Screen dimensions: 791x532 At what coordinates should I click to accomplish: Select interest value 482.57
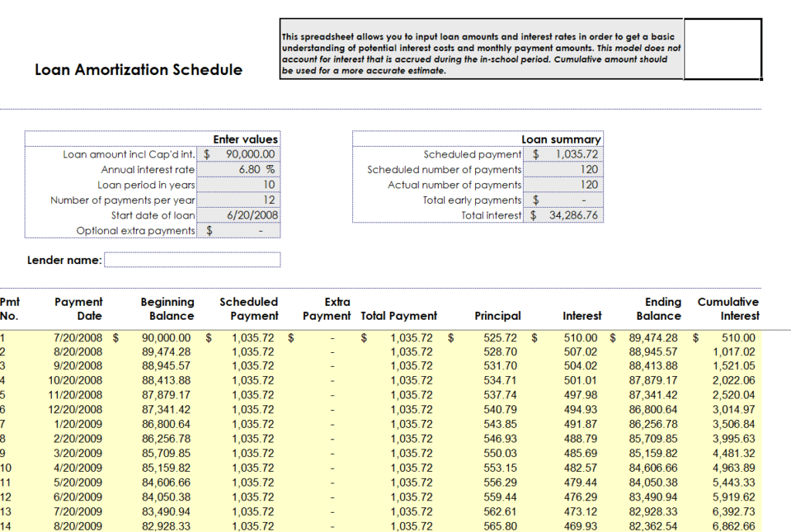point(581,468)
